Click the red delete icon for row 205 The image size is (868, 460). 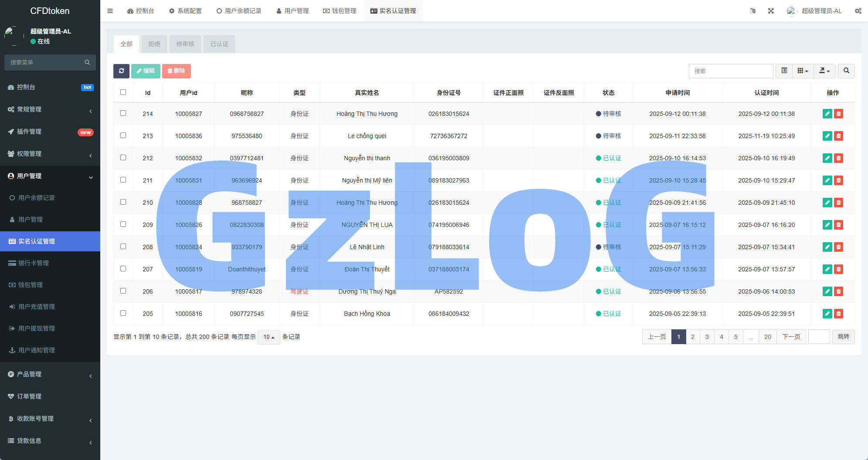[838, 314]
